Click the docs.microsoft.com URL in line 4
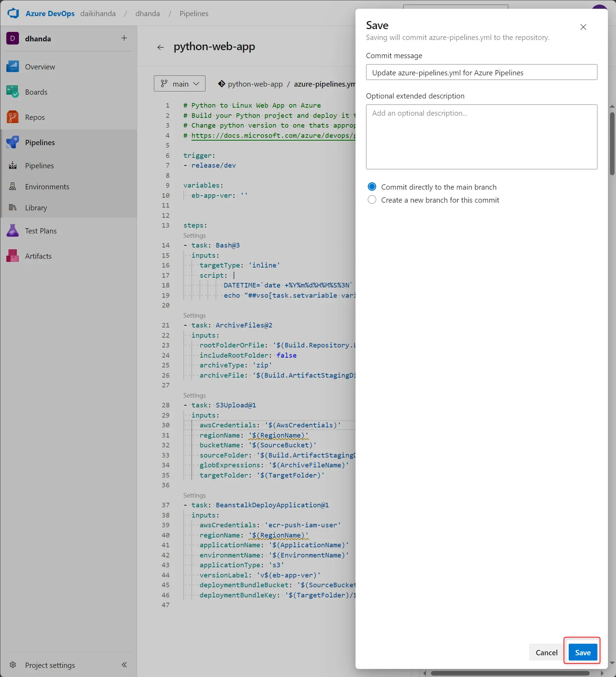The image size is (616, 677). pos(273,135)
